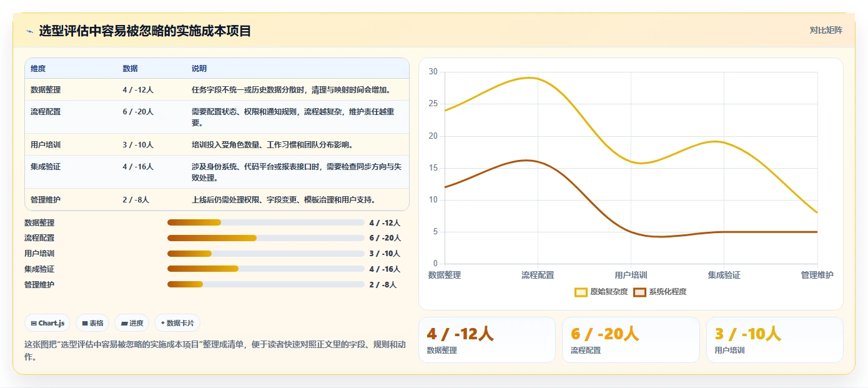Screen dimensions: 868x388
Task: Select the 管理维护 cell in the table
Action: (46, 200)
